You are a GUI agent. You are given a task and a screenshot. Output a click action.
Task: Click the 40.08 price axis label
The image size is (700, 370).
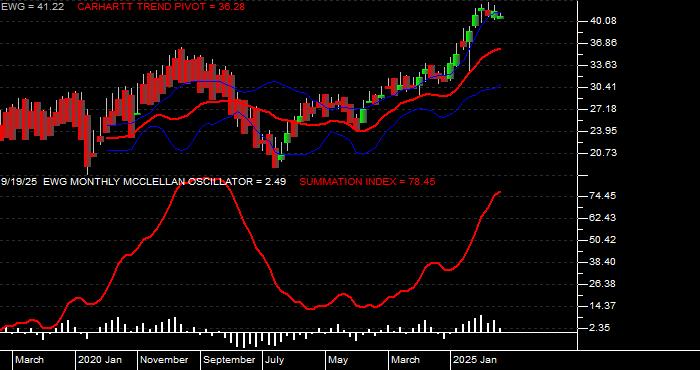603,21
